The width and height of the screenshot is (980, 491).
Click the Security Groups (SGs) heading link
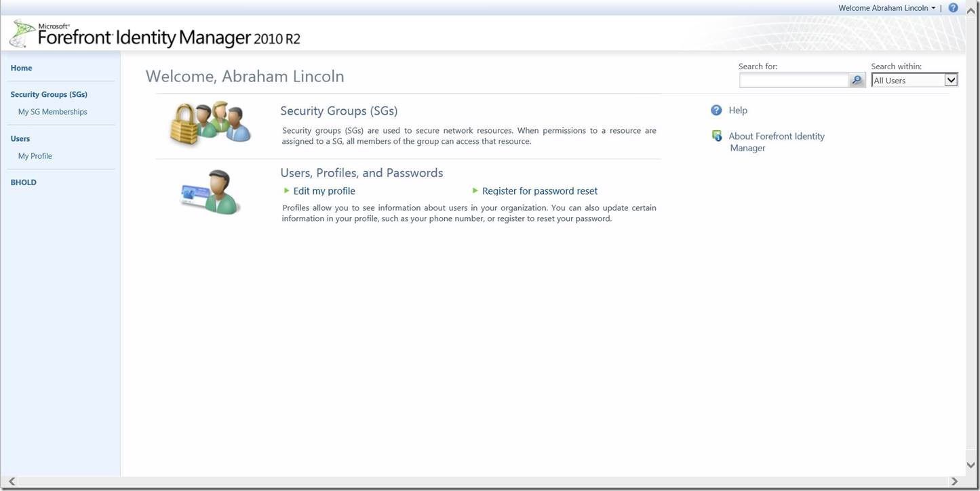click(339, 111)
